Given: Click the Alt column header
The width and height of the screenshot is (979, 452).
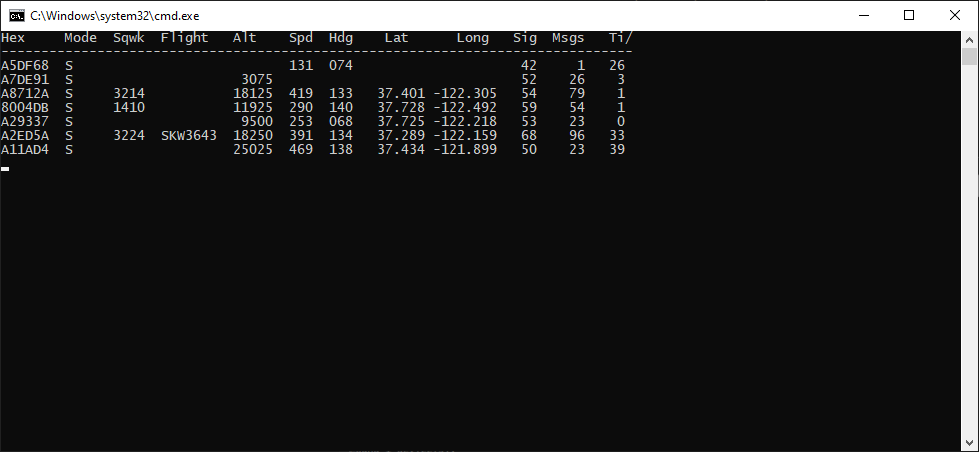Looking at the screenshot, I should pos(245,38).
